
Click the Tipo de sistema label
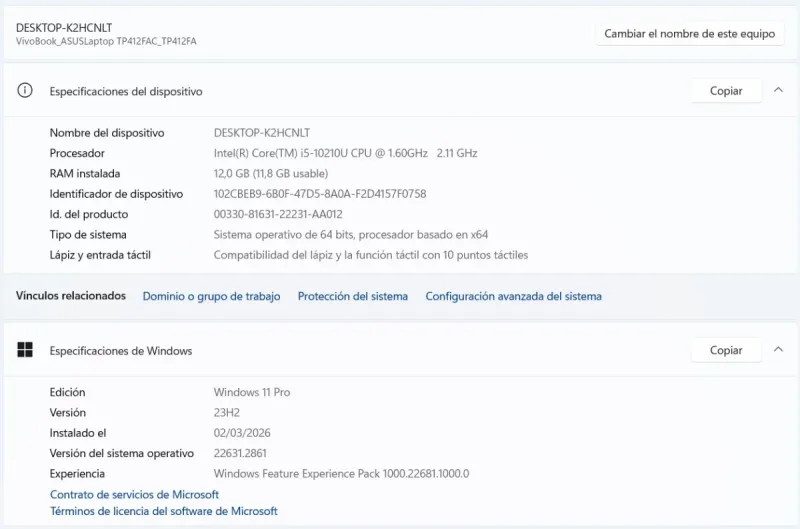tap(88, 235)
